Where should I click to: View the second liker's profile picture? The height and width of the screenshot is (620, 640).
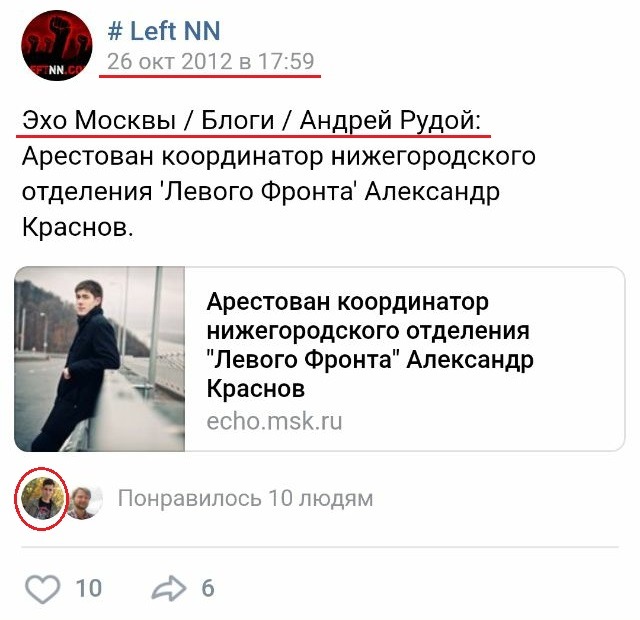(84, 498)
